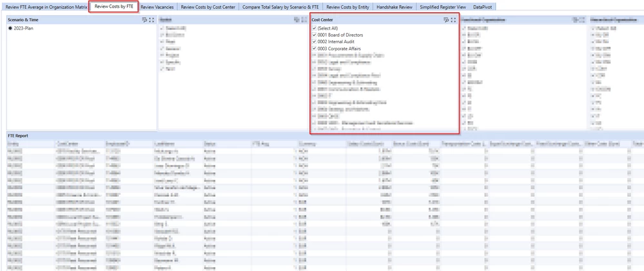Uncheck 0001 Board of Directors

(x=314, y=35)
